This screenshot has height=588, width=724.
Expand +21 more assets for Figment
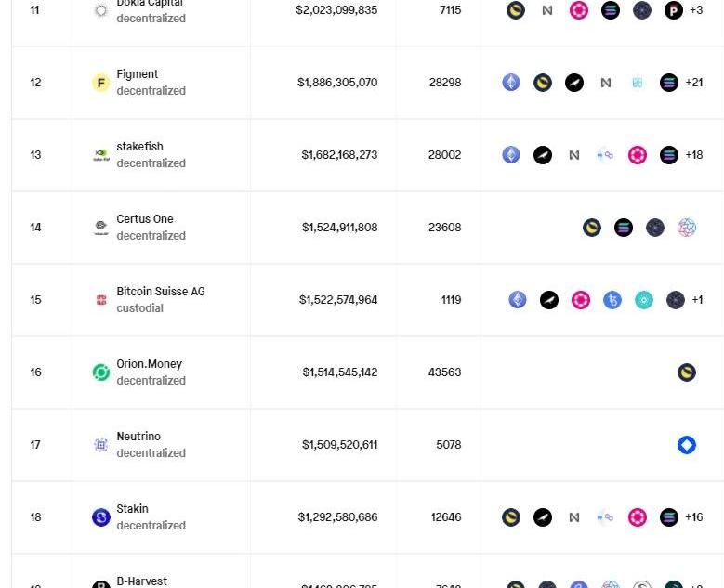[x=694, y=83]
